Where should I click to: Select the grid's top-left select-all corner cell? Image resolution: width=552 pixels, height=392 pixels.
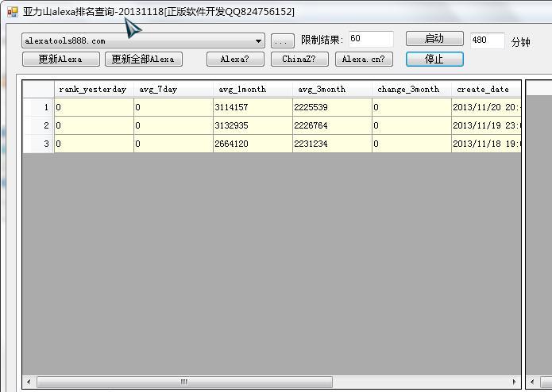(x=38, y=90)
